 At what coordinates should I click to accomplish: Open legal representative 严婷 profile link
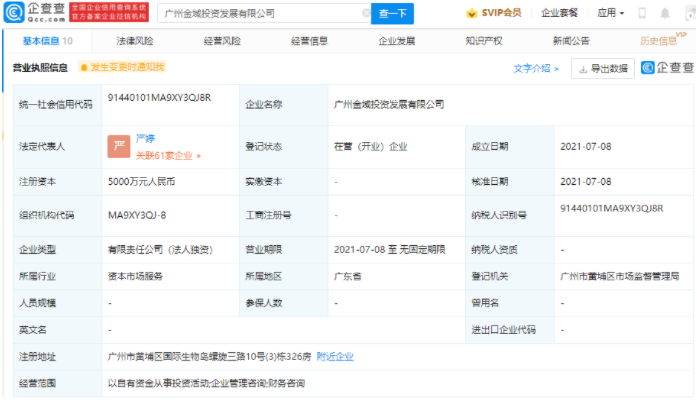point(145,139)
